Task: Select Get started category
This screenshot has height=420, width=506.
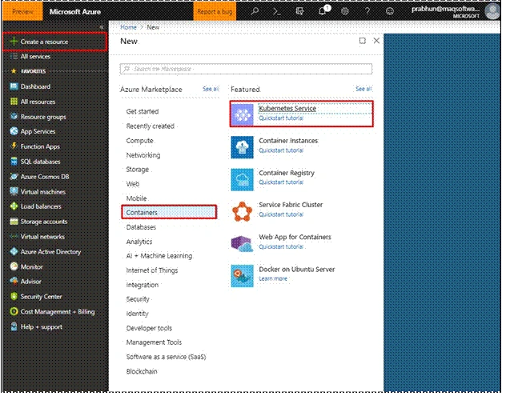Action: tap(143, 111)
